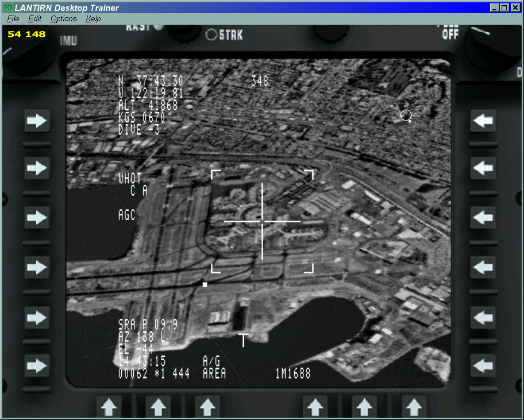Viewport: 524px width, 420px height.
Task: Click the topmost right-pointing arrow on the left bezel
Action: coord(37,121)
